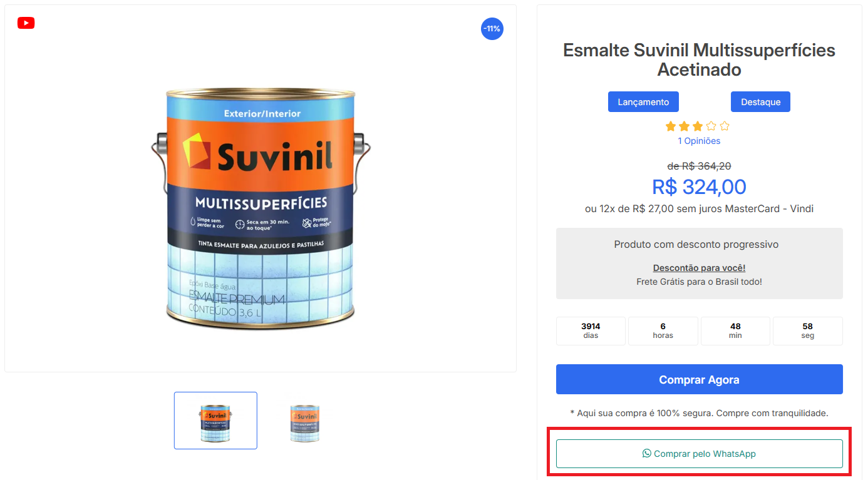Click the seg countdown box
This screenshot has height=480, width=868.
coord(807,330)
